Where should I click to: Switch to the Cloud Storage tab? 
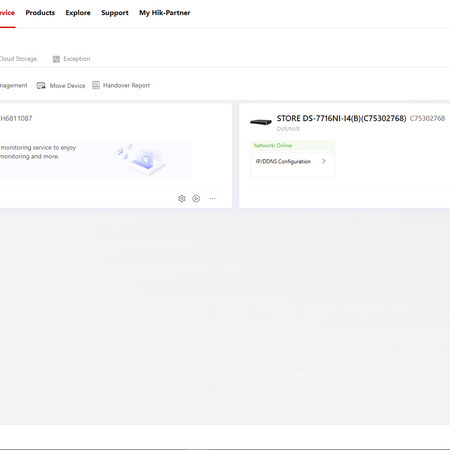click(18, 59)
